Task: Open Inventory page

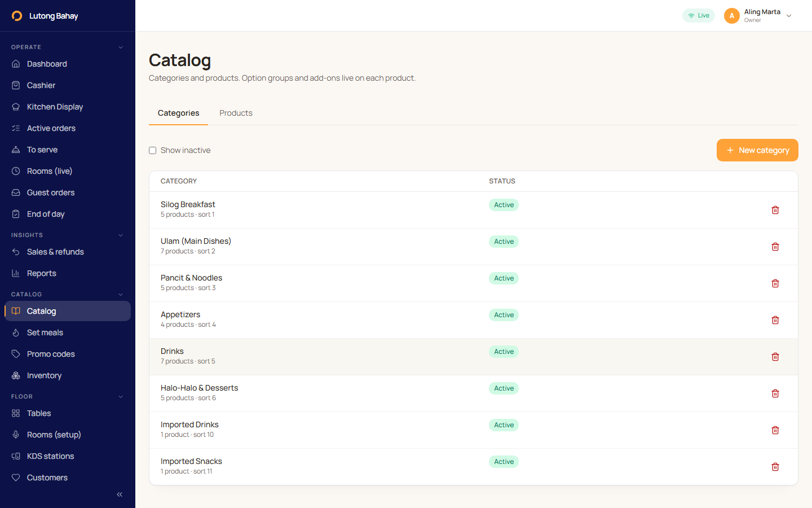Action: [x=68, y=375]
